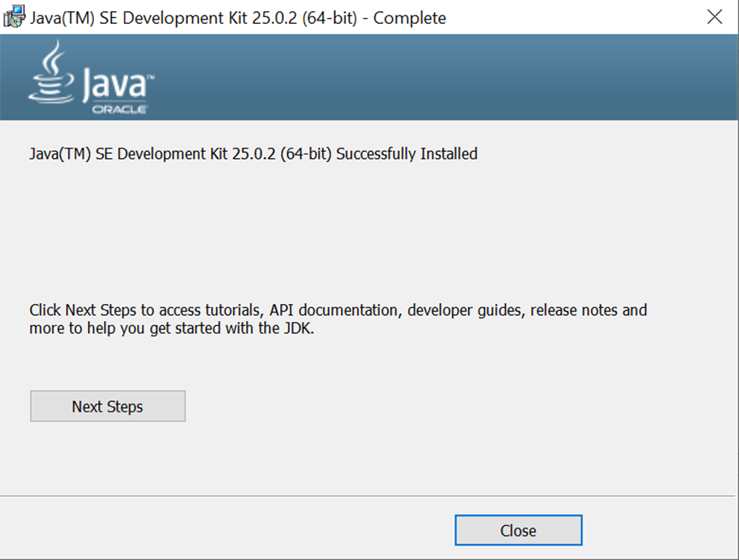Click the Oracle logo under Java
The image size is (739, 560).
tap(120, 108)
